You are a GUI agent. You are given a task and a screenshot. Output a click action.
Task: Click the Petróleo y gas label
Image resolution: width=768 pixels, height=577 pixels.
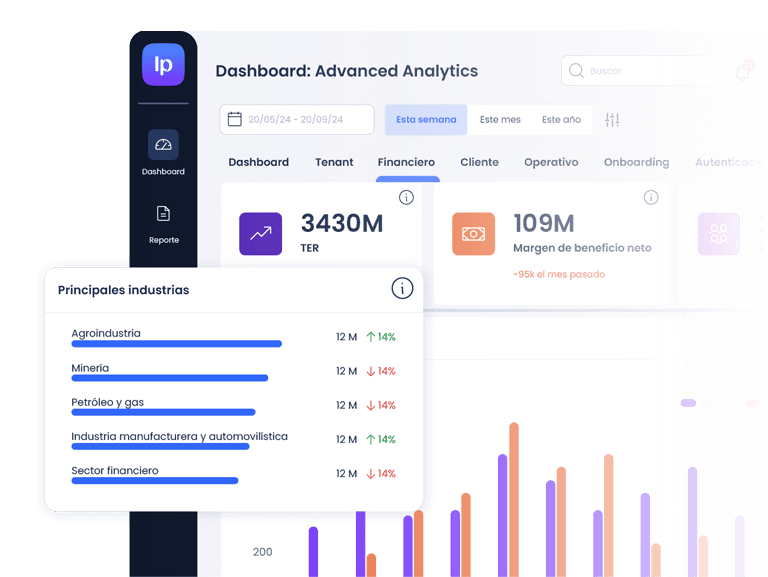107,402
